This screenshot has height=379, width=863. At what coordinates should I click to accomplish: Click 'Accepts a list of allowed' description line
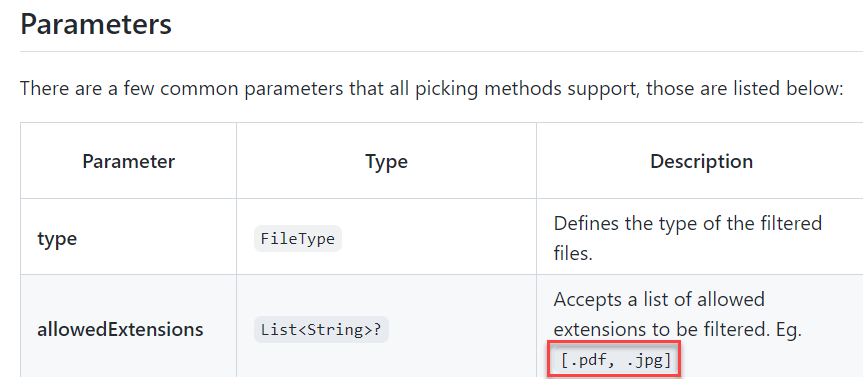659,299
